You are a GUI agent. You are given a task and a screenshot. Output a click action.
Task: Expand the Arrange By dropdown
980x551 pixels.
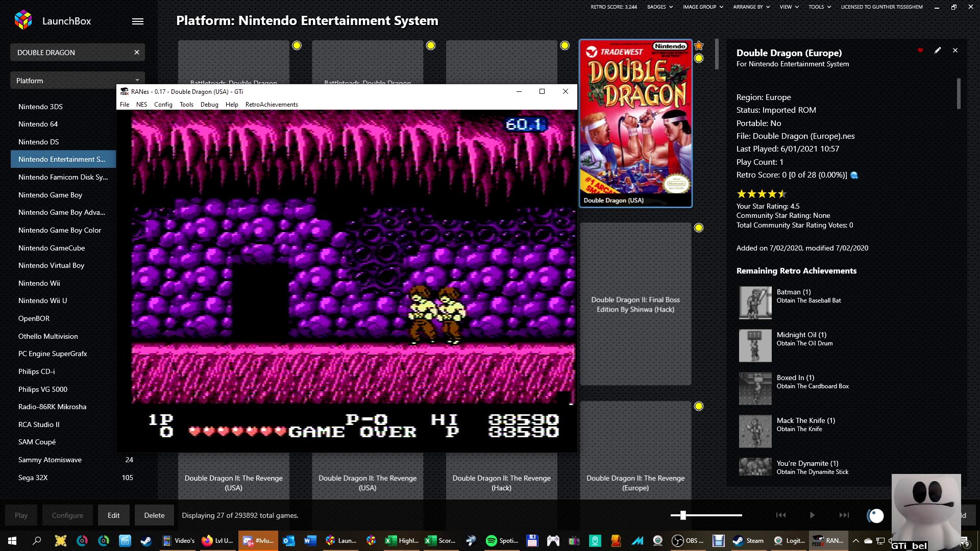coord(751,7)
